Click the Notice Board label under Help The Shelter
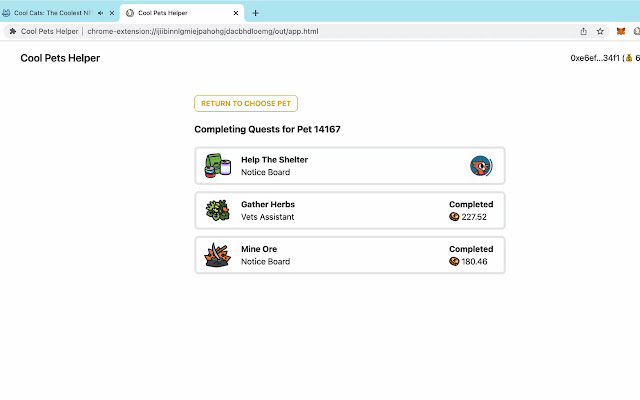Screen dimensions: 640x400 (265, 172)
